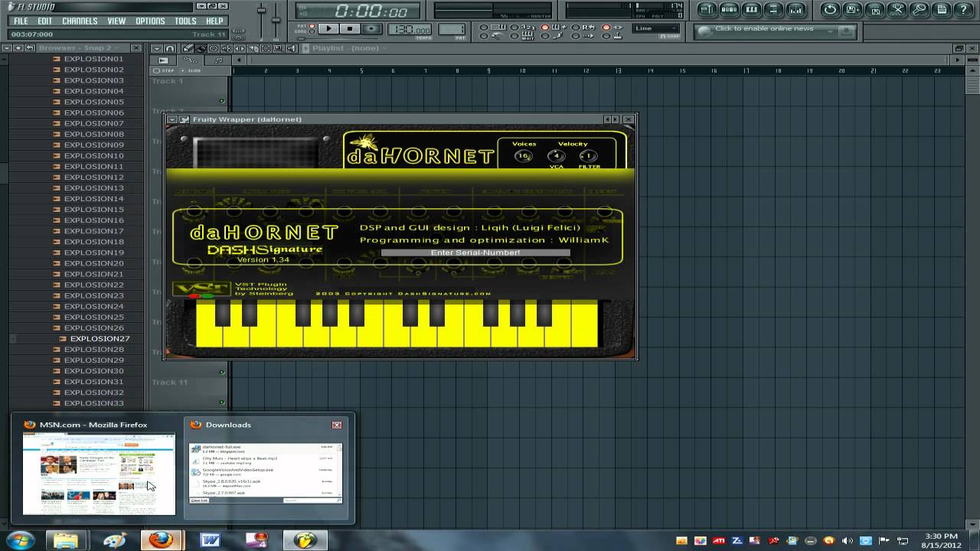Image resolution: width=980 pixels, height=551 pixels.
Task: Click the save new version disk icon
Action: 853,10
